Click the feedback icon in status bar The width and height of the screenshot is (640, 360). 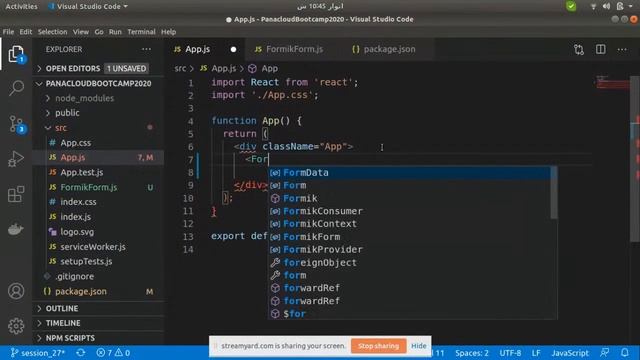pos(604,353)
